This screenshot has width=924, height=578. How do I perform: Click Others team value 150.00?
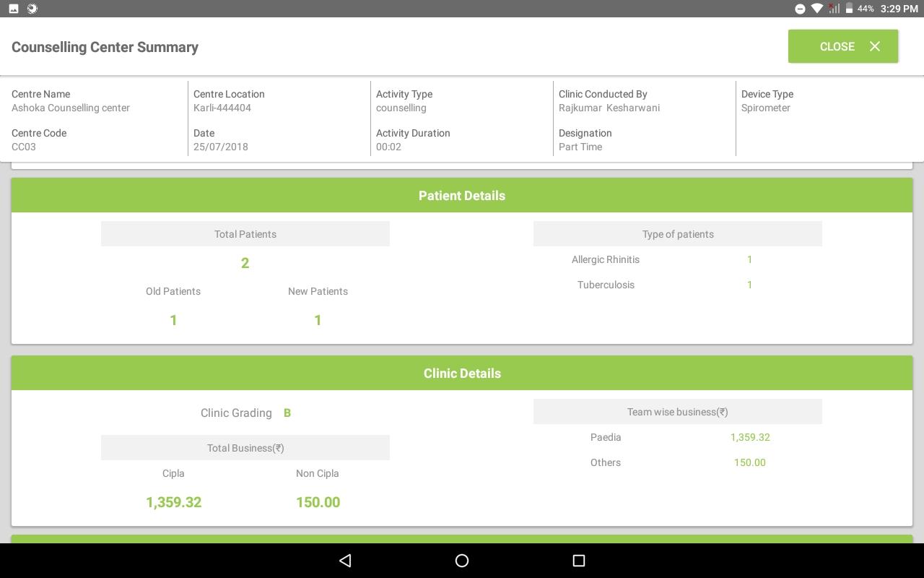(750, 462)
